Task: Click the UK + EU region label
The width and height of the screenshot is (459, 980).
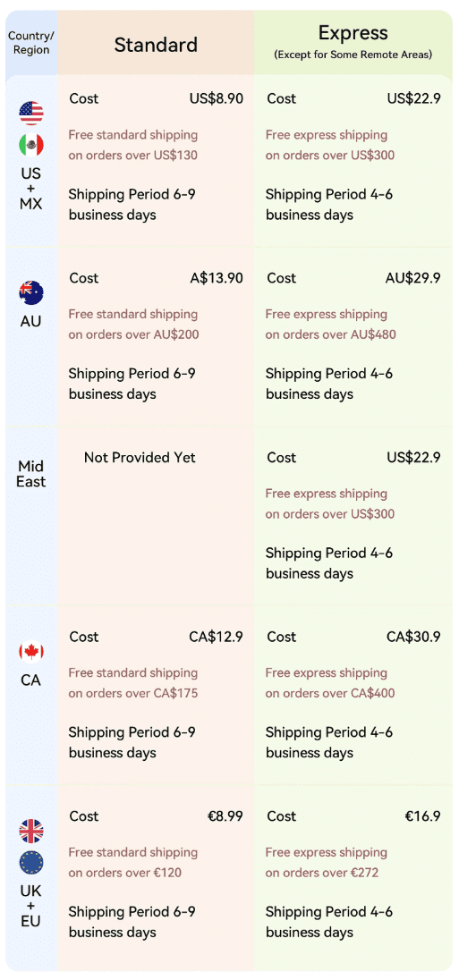Action: pyautogui.click(x=30, y=906)
